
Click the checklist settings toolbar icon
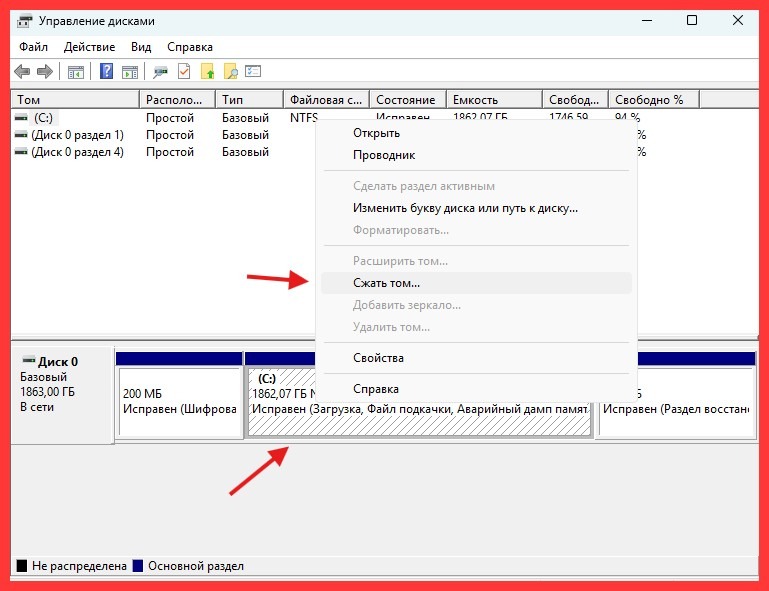click(x=253, y=71)
